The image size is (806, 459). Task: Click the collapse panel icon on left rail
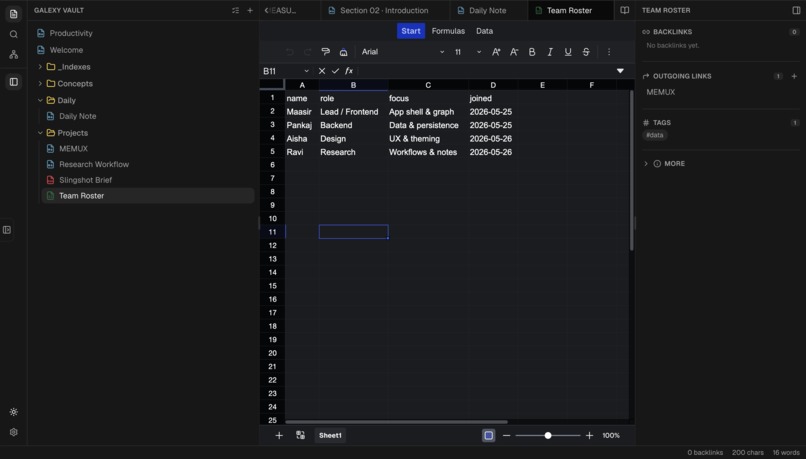click(7, 230)
